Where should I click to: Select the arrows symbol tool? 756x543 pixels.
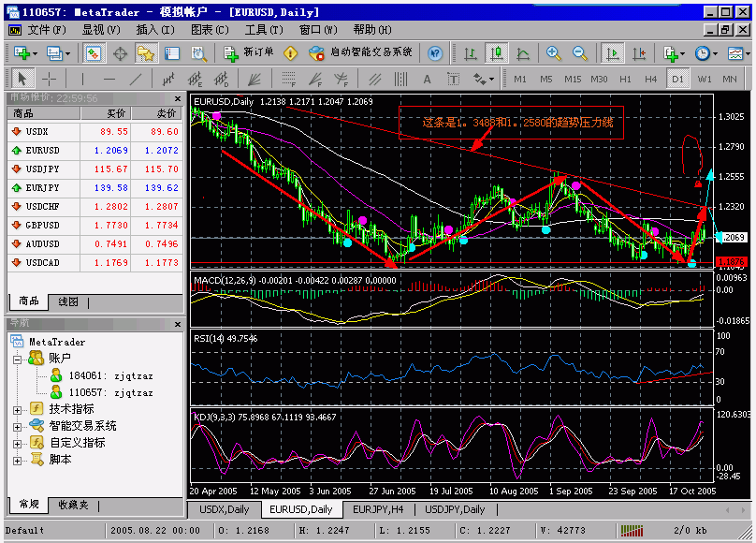(479, 79)
